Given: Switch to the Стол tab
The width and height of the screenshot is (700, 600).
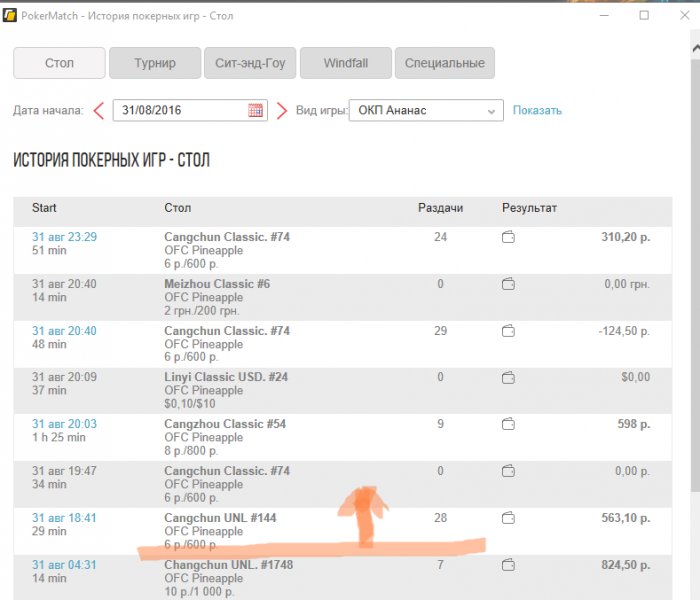Looking at the screenshot, I should [59, 63].
